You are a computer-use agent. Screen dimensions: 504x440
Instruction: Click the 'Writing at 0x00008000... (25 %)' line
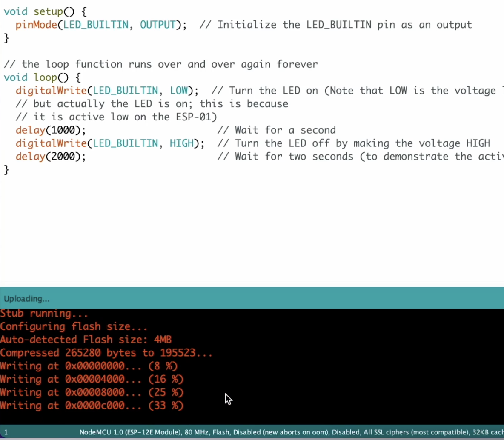click(92, 392)
